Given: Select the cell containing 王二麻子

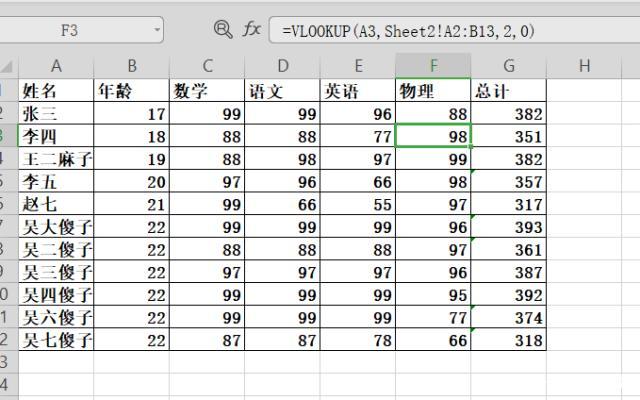Looking at the screenshot, I should 56,158.
